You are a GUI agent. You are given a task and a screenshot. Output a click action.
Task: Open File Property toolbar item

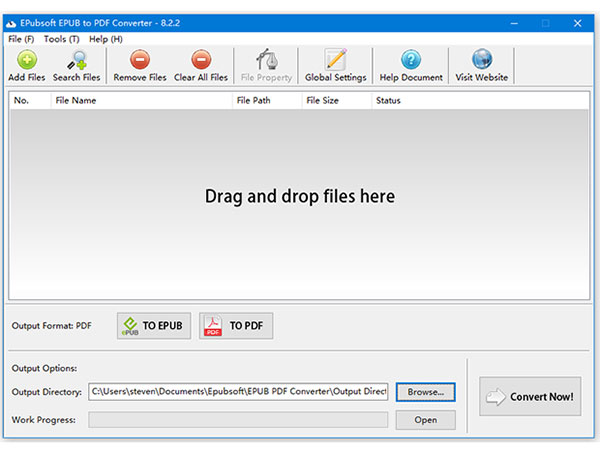pos(266,65)
